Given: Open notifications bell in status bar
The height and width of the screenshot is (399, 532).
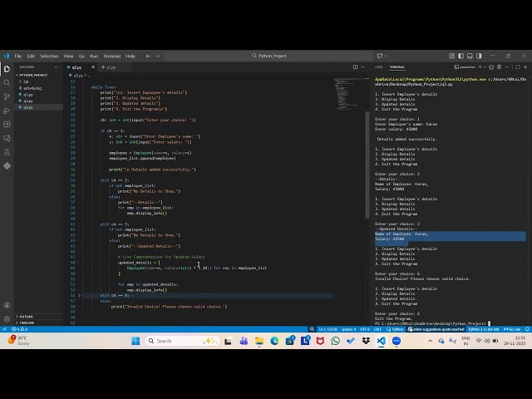Looking at the screenshot, I should pyautogui.click(x=527, y=329).
